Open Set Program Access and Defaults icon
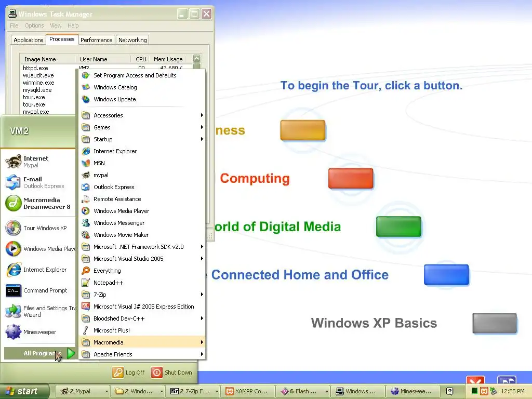The image size is (532, 399). click(x=86, y=75)
